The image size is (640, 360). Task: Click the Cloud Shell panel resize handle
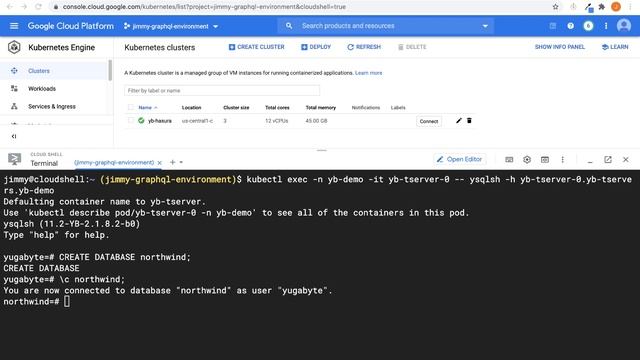[322, 150]
